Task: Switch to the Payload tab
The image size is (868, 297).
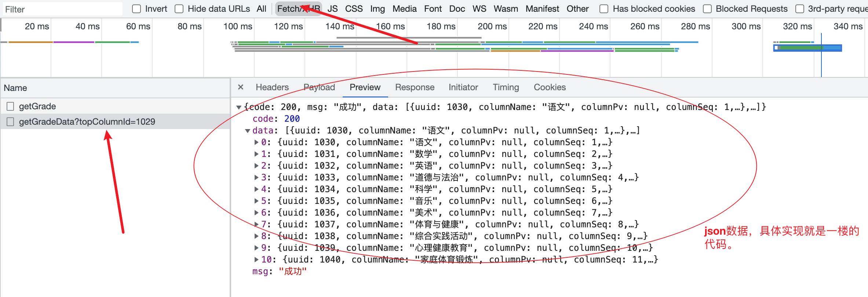Action: (319, 87)
